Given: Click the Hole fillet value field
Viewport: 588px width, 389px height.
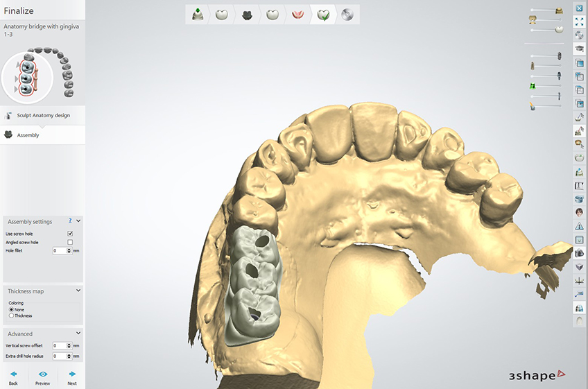Looking at the screenshot, I should (60, 250).
